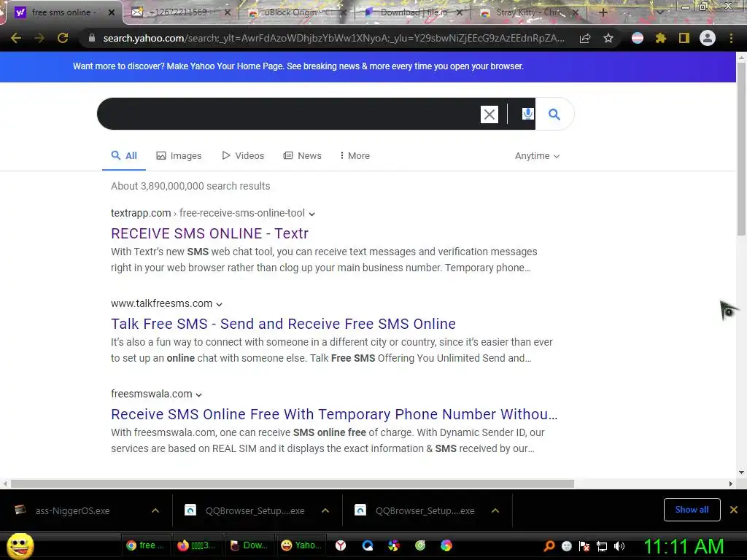
Task: Start a voice search with the microphone
Action: 527,114
